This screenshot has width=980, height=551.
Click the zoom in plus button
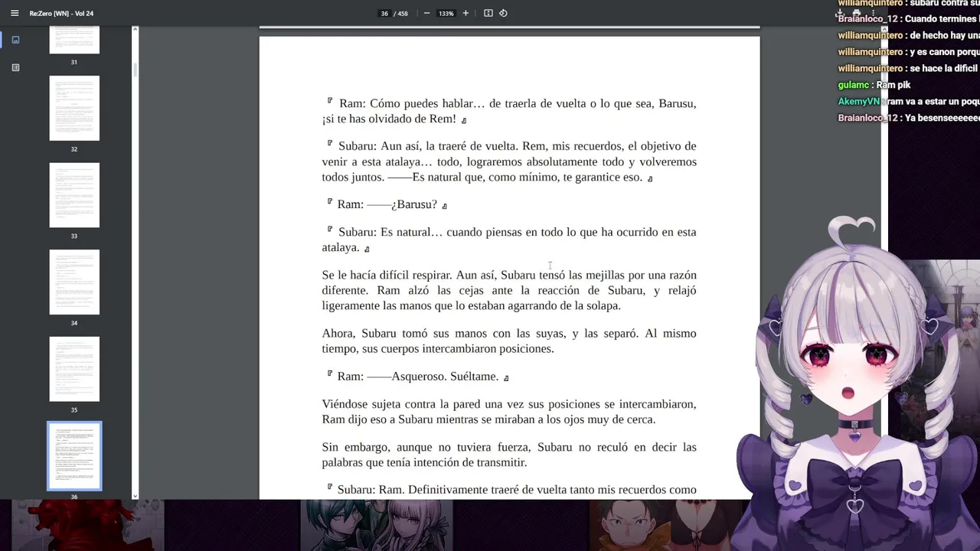coord(465,13)
